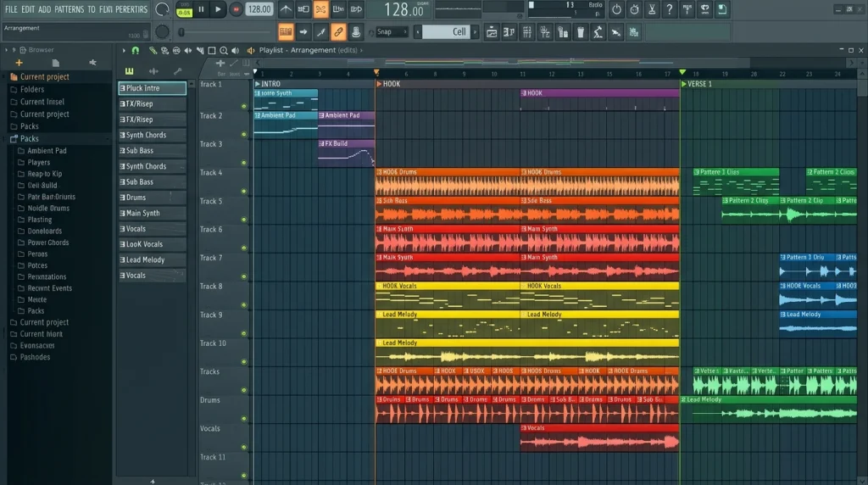
Task: Click the slider handle below the transport buttons
Action: [181, 33]
